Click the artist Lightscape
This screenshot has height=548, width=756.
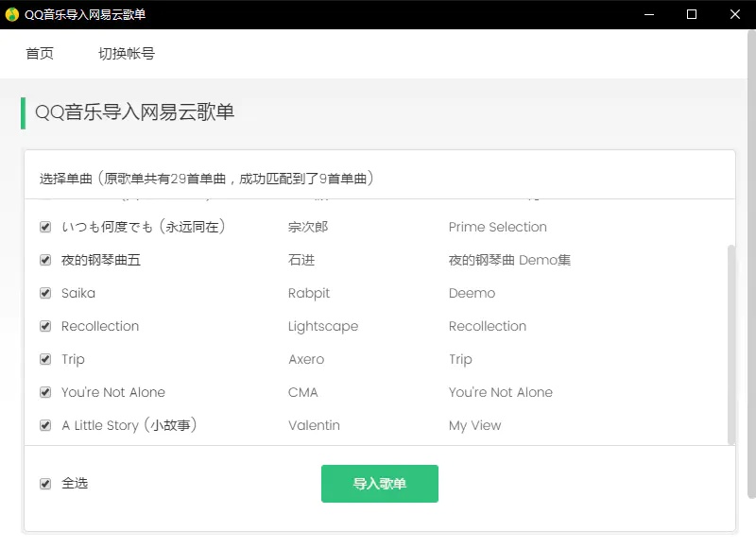321,326
